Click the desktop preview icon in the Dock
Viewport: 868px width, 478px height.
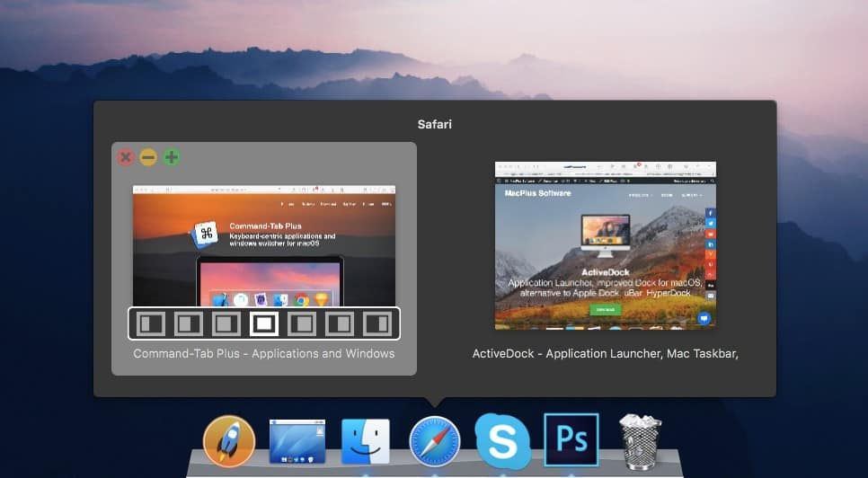(x=297, y=443)
